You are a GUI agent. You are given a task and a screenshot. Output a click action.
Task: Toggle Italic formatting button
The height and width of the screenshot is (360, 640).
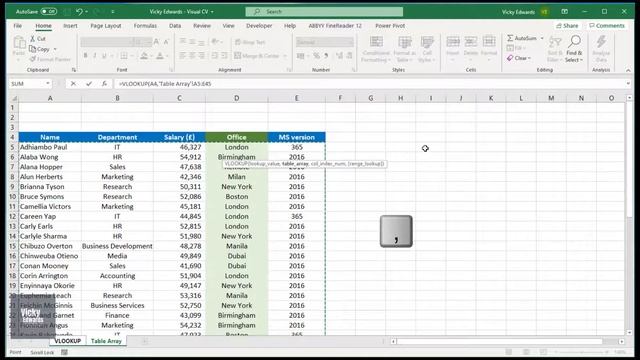point(95,56)
